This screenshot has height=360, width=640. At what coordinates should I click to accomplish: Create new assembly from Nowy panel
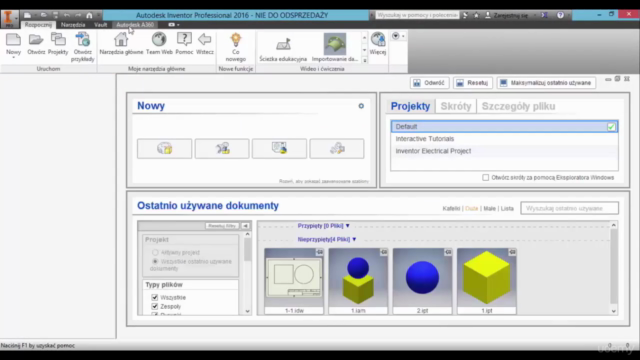click(x=222, y=149)
